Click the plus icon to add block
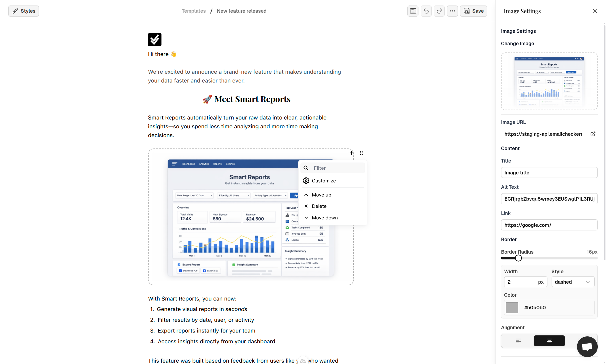 click(x=351, y=153)
